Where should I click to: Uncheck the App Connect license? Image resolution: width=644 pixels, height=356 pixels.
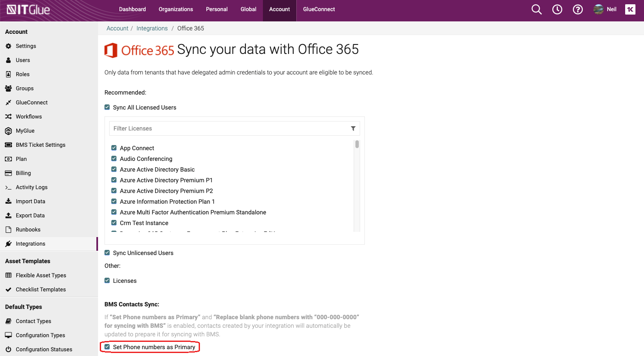click(x=114, y=148)
